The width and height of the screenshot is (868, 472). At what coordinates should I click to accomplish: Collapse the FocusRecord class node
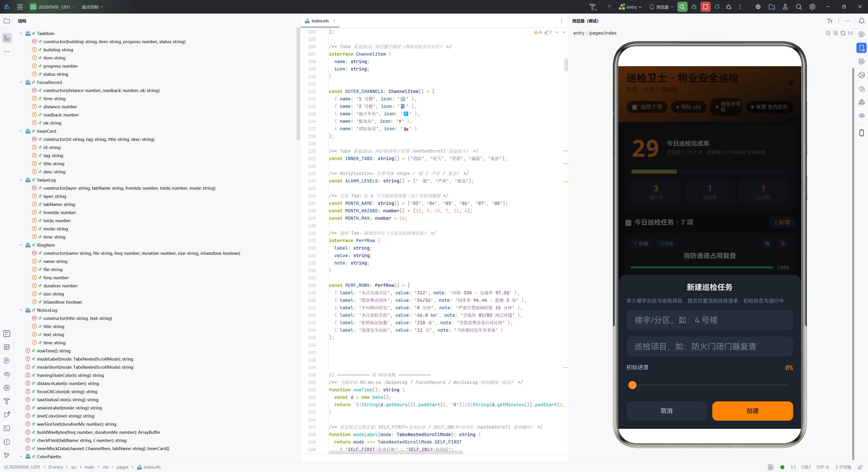point(21,82)
